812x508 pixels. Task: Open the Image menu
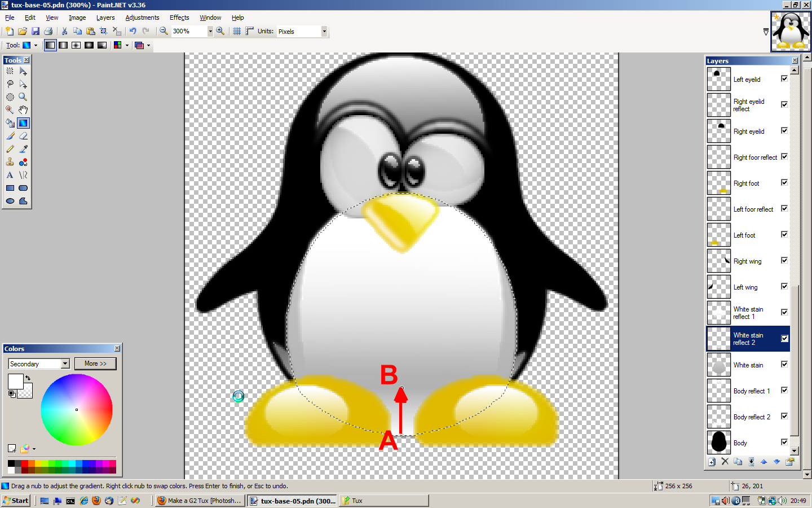click(77, 17)
